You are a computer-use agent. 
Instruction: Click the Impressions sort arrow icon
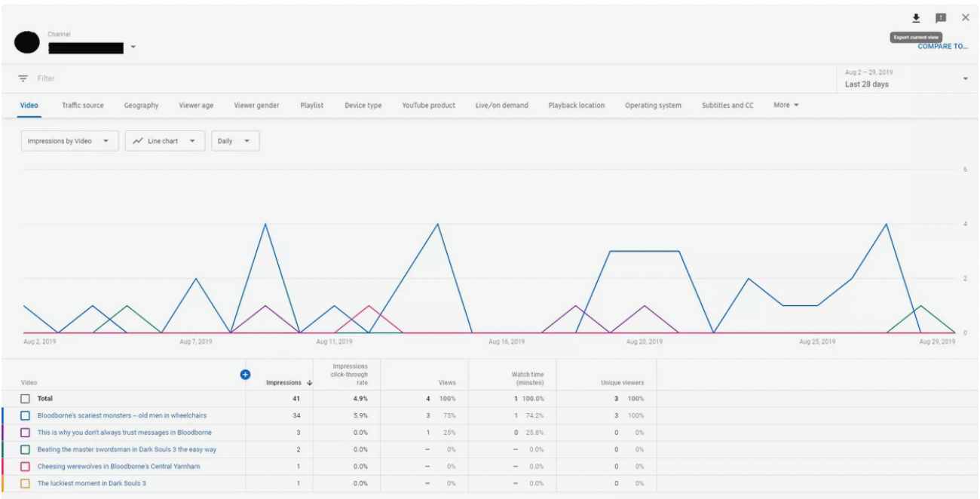[x=309, y=383]
